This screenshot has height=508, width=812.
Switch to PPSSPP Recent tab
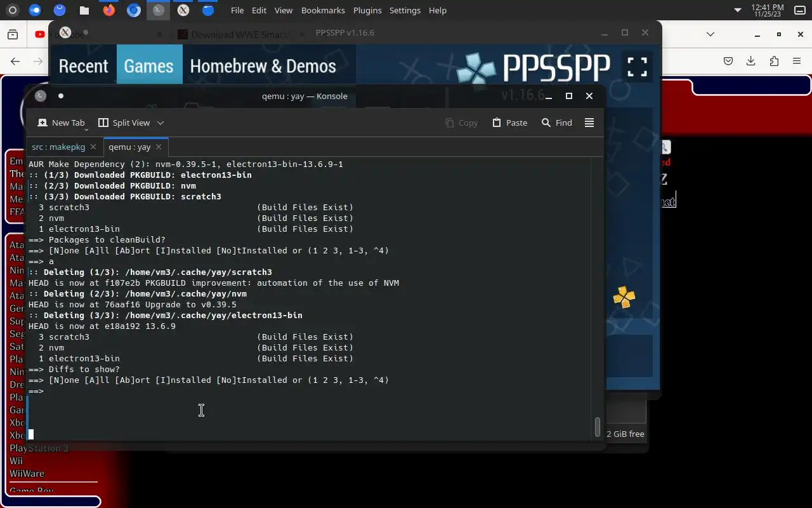[x=84, y=66]
